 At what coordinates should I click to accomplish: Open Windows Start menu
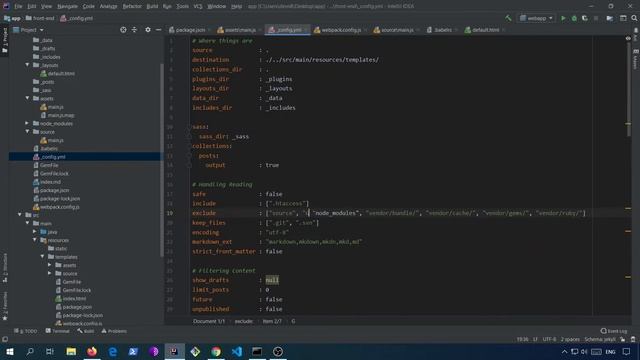[x=9, y=351]
